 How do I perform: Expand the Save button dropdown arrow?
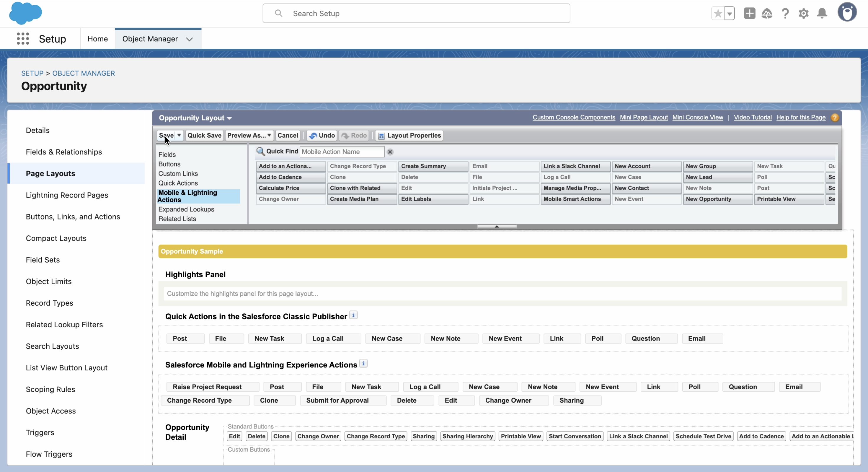click(179, 135)
